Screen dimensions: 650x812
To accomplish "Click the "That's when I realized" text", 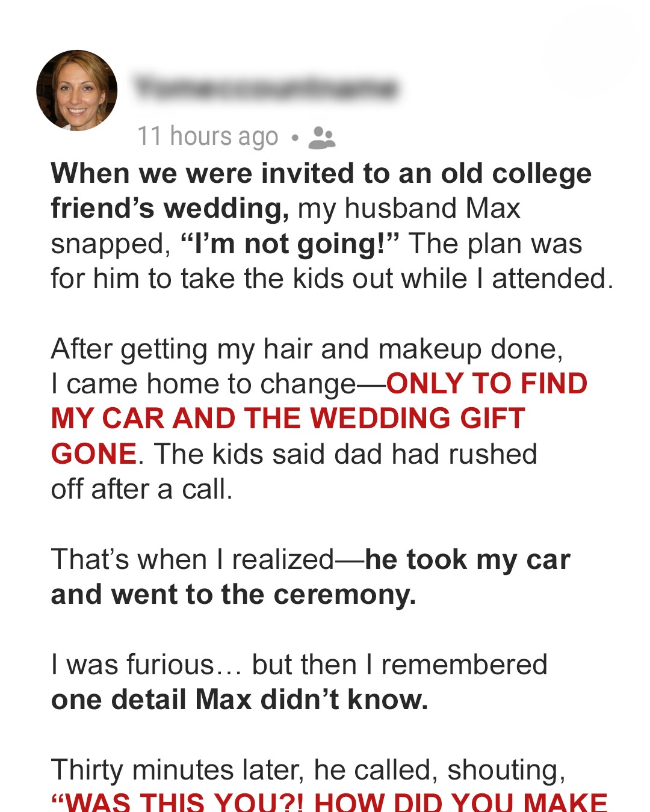I will [193, 559].
